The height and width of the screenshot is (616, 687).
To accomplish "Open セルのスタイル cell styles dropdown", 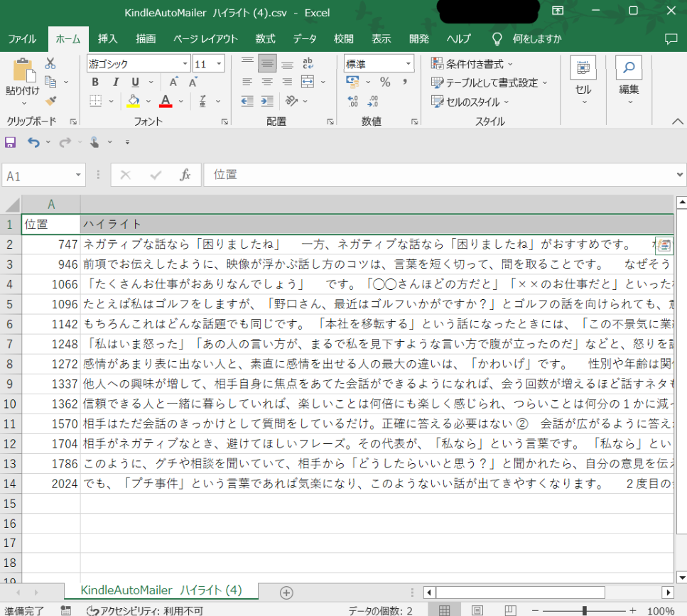I will (x=470, y=102).
